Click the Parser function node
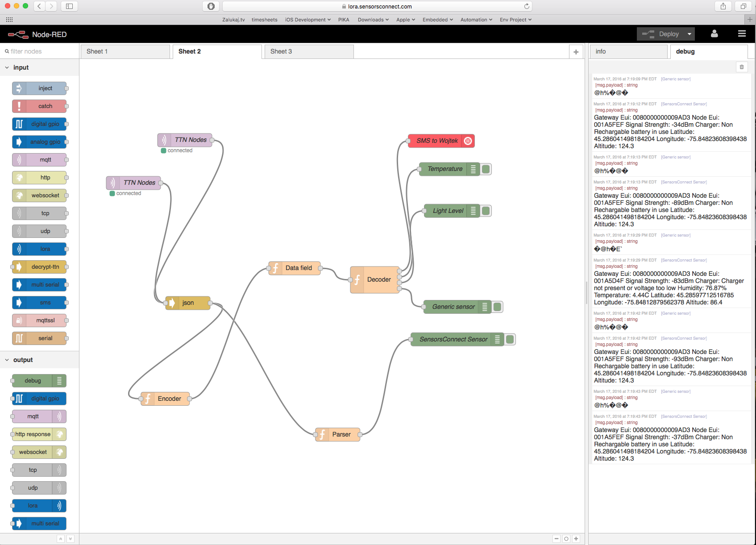 pos(338,434)
